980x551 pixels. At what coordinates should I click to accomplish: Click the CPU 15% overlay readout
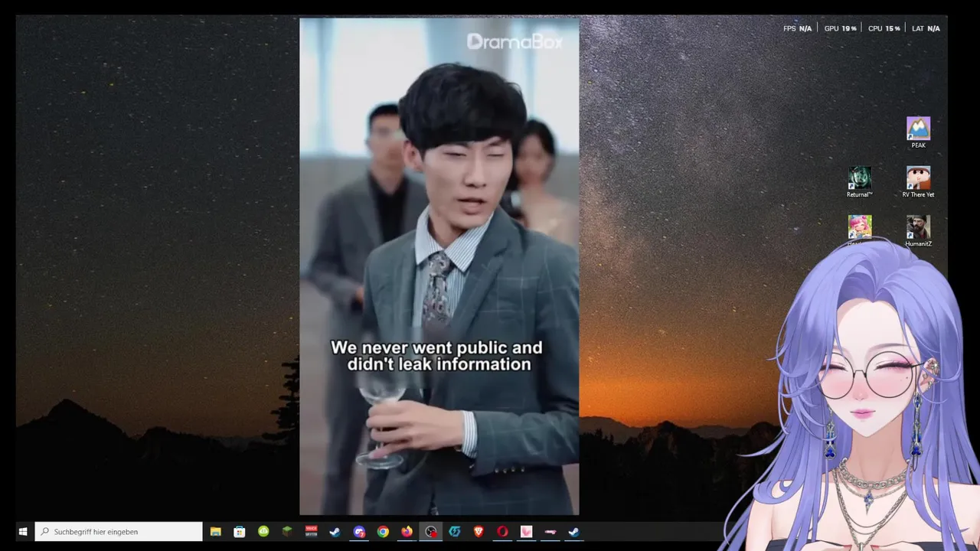pyautogui.click(x=884, y=28)
